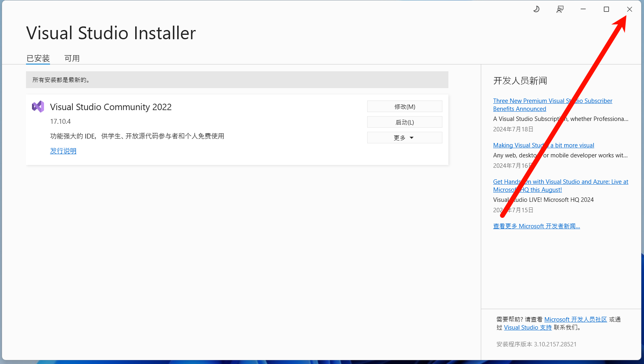Open 查看更多 Microsoft 开发者新闻 link
The image size is (644, 364).
pyautogui.click(x=536, y=226)
